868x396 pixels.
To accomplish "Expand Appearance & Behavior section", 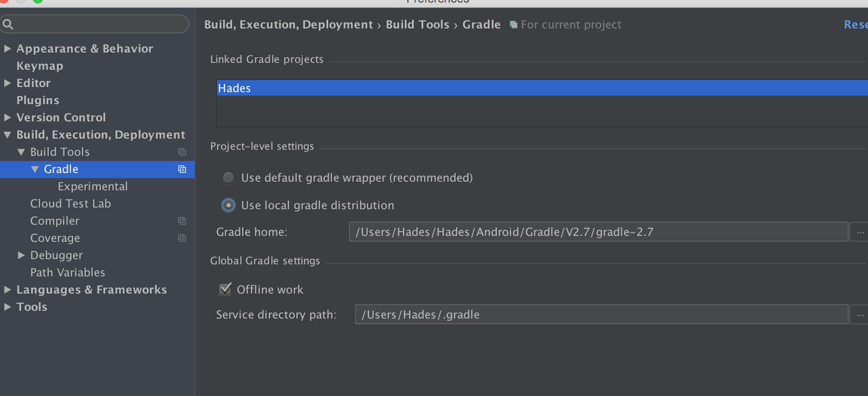I will tap(8, 48).
